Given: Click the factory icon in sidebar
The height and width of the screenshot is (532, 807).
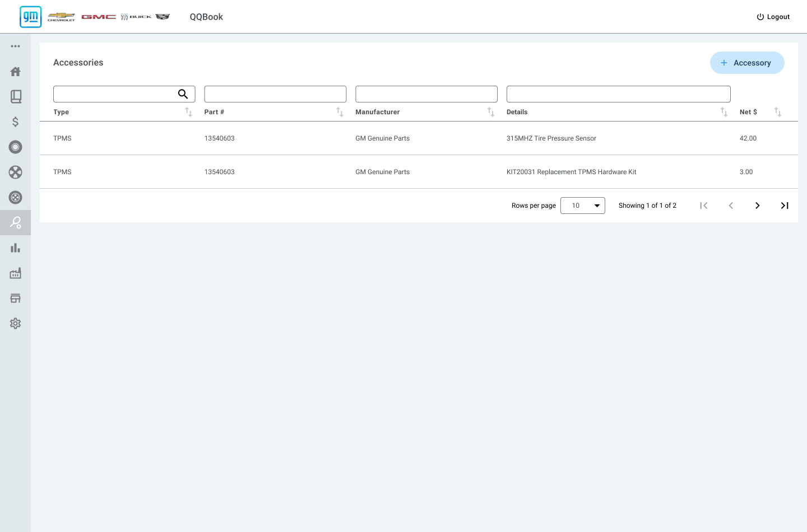Looking at the screenshot, I should pyautogui.click(x=15, y=273).
